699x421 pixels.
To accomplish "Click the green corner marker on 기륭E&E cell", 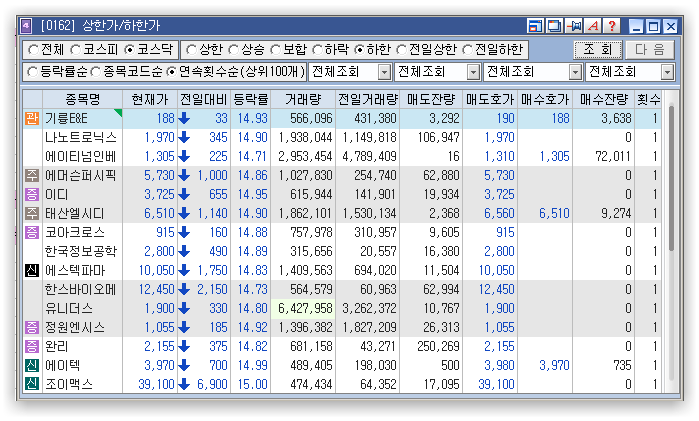I will [x=119, y=112].
